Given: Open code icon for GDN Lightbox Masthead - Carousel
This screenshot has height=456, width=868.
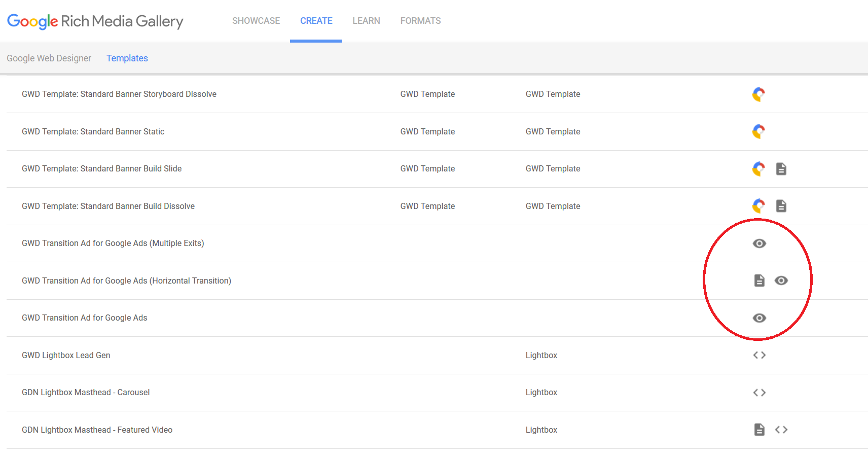Looking at the screenshot, I should pyautogui.click(x=759, y=393).
